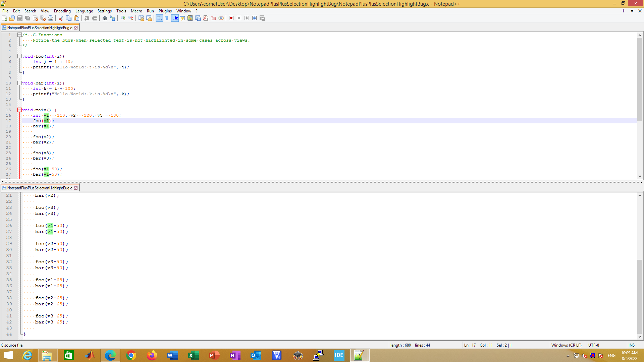Switch INS to overwrite mode
Viewport: 644px width, 362px height.
tap(631, 345)
